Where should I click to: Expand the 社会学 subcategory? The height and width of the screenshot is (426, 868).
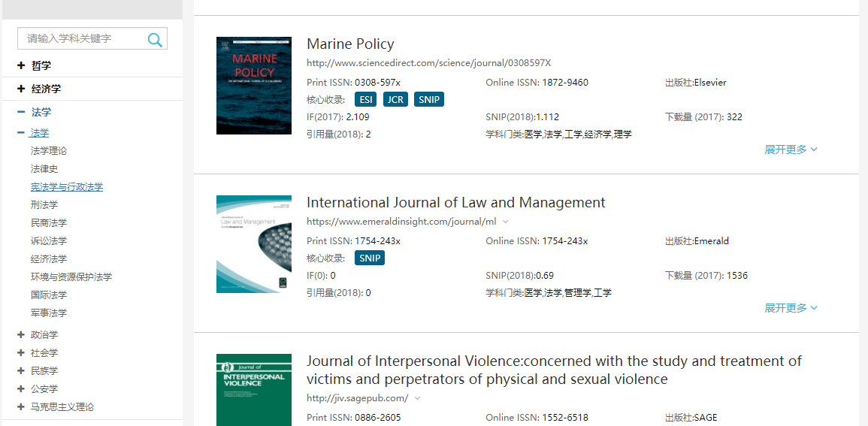coord(22,352)
